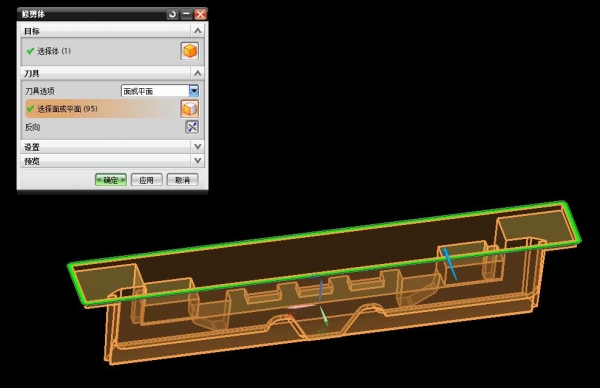This screenshot has width=600, height=388.
Task: Collapse the 刀具 tool section
Action: 197,73
